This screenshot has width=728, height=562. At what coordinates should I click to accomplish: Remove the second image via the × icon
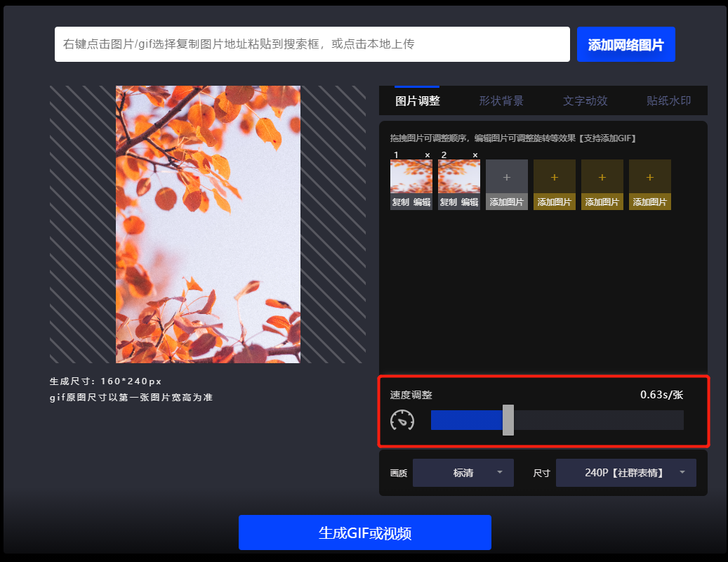click(475, 155)
